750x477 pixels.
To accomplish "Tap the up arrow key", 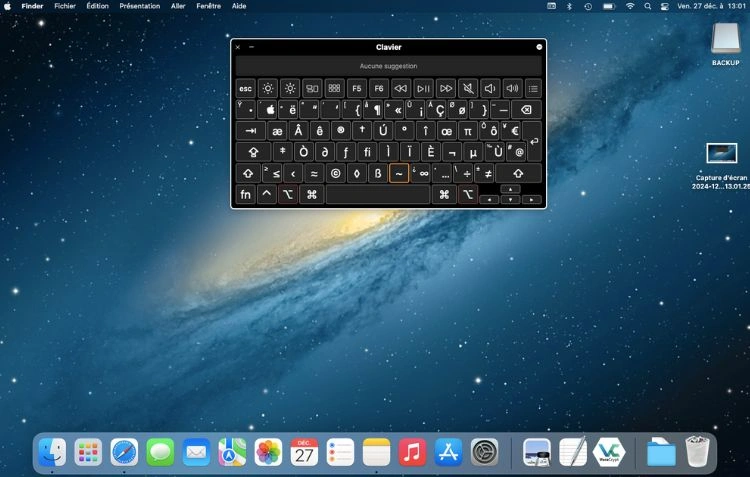I will 510,189.
